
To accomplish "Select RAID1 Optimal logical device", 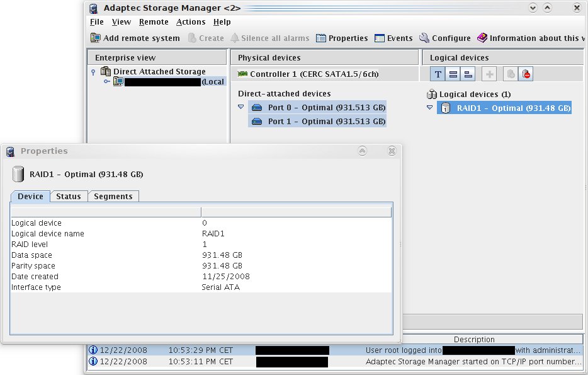I will click(504, 108).
